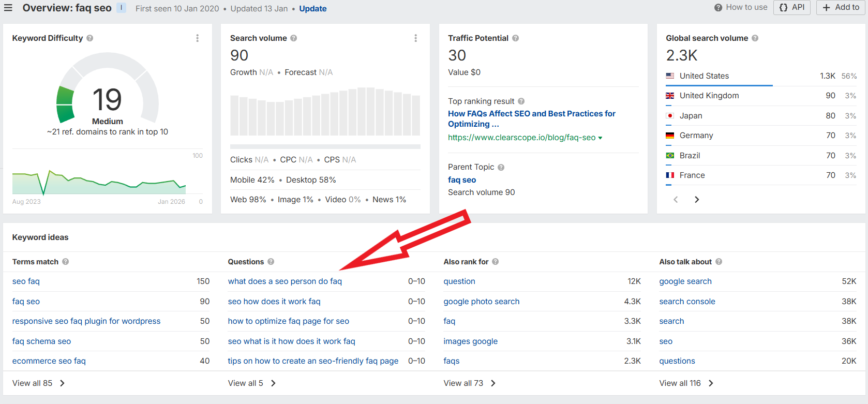Open Search volume three-dot menu
The width and height of the screenshot is (868, 404).
click(415, 38)
